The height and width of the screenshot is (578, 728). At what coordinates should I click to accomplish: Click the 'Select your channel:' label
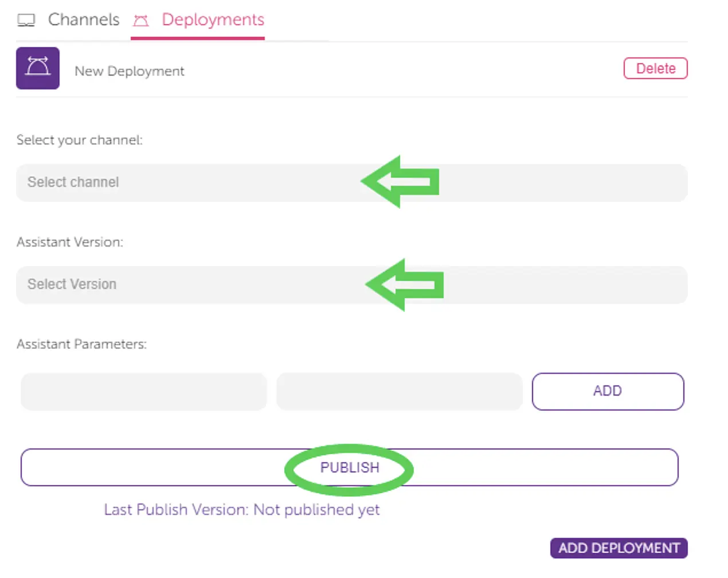(x=80, y=140)
